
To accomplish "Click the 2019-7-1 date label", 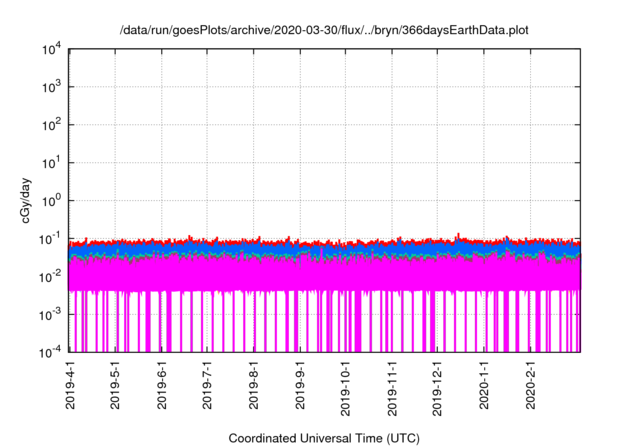I will 207,385.
